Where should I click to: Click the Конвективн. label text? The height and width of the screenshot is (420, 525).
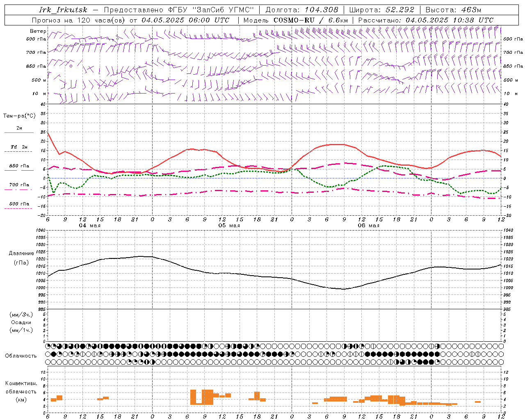point(21,384)
